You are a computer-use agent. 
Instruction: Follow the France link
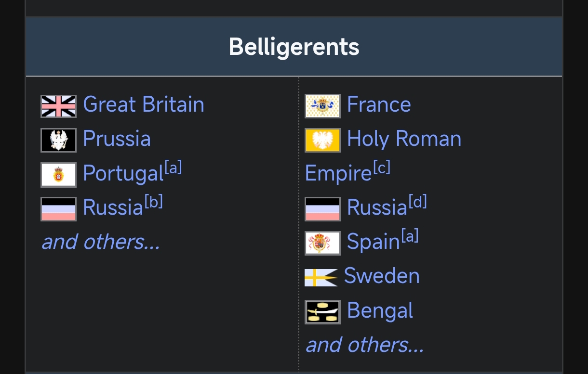coord(379,104)
